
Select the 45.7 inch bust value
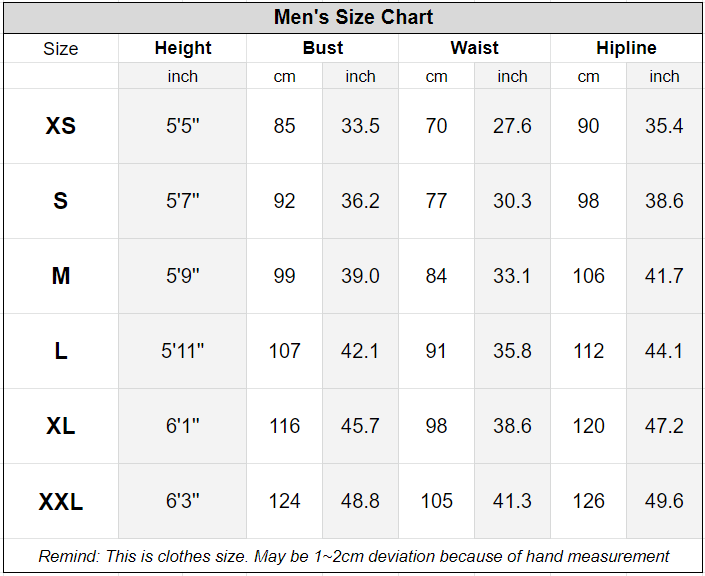pos(360,426)
